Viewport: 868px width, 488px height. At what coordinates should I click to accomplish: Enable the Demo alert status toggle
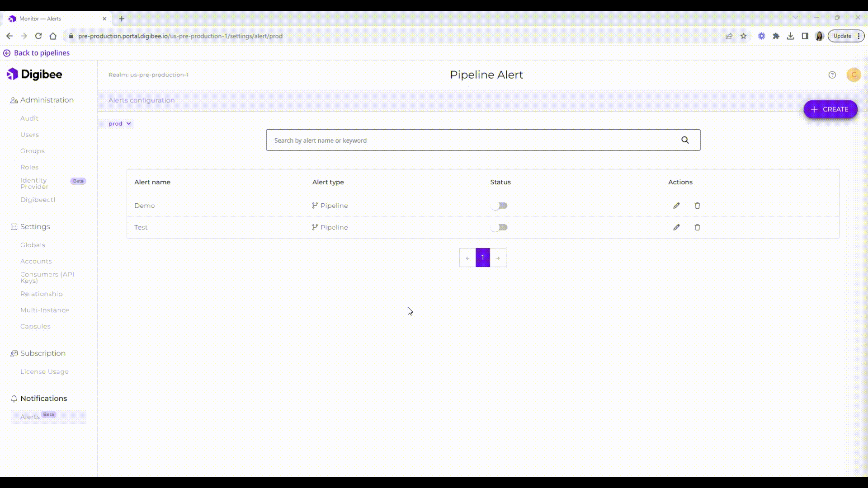pyautogui.click(x=499, y=206)
